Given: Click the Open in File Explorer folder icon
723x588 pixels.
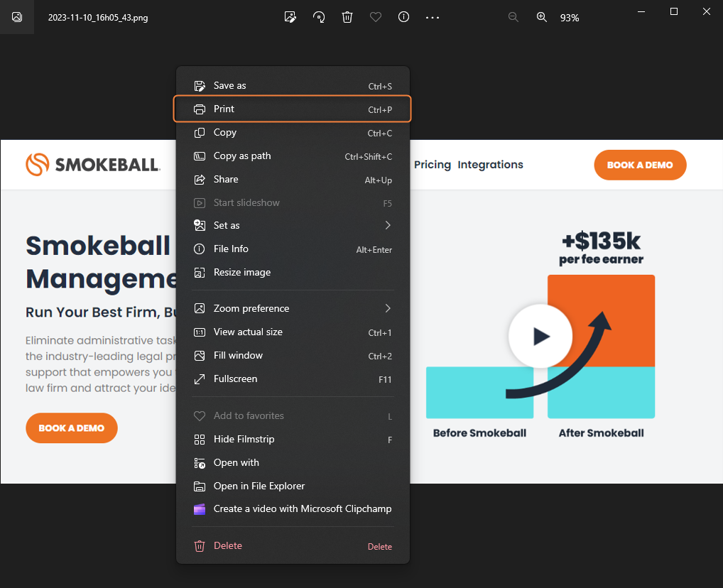Looking at the screenshot, I should click(x=199, y=486).
